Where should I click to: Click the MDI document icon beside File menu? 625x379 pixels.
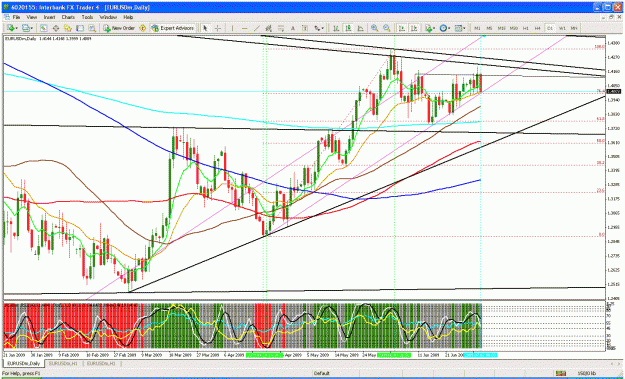coord(7,18)
